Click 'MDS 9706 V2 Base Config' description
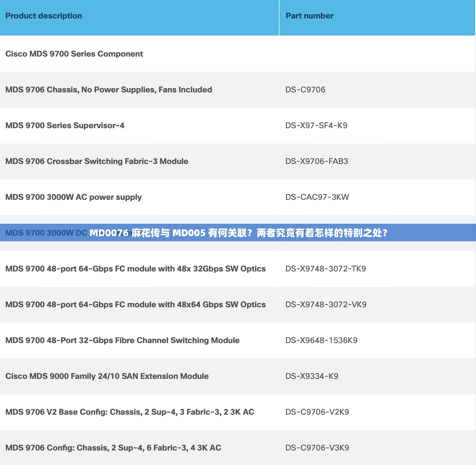Image resolution: width=476 pixels, height=465 pixels. point(130,412)
